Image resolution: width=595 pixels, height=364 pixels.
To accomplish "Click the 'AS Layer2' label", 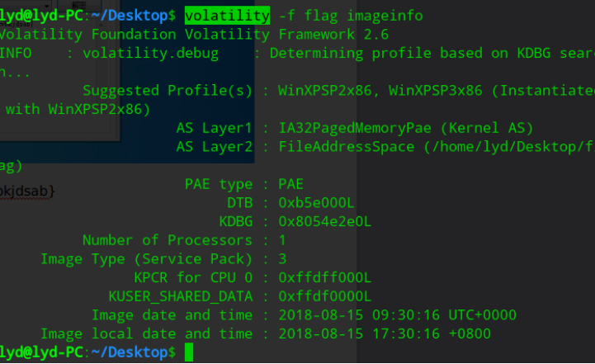I will 215,147.
